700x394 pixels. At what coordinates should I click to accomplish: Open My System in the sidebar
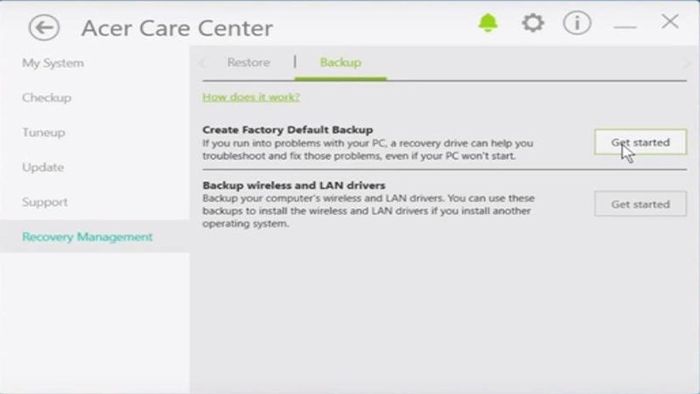[53, 63]
